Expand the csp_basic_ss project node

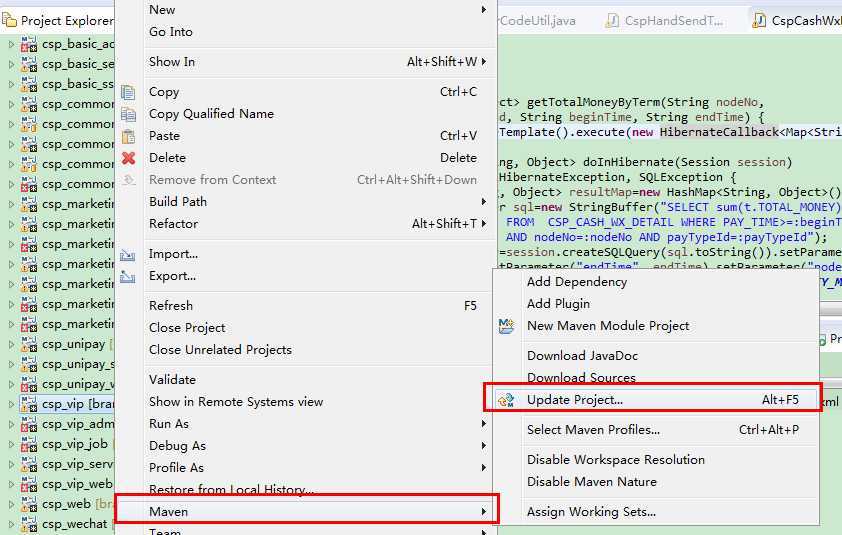pos(11,84)
